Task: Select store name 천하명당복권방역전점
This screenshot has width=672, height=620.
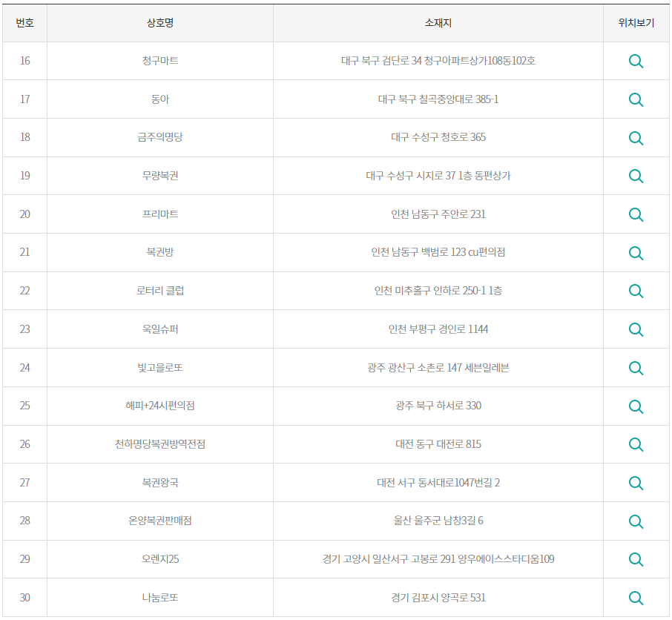Action: click(x=160, y=444)
